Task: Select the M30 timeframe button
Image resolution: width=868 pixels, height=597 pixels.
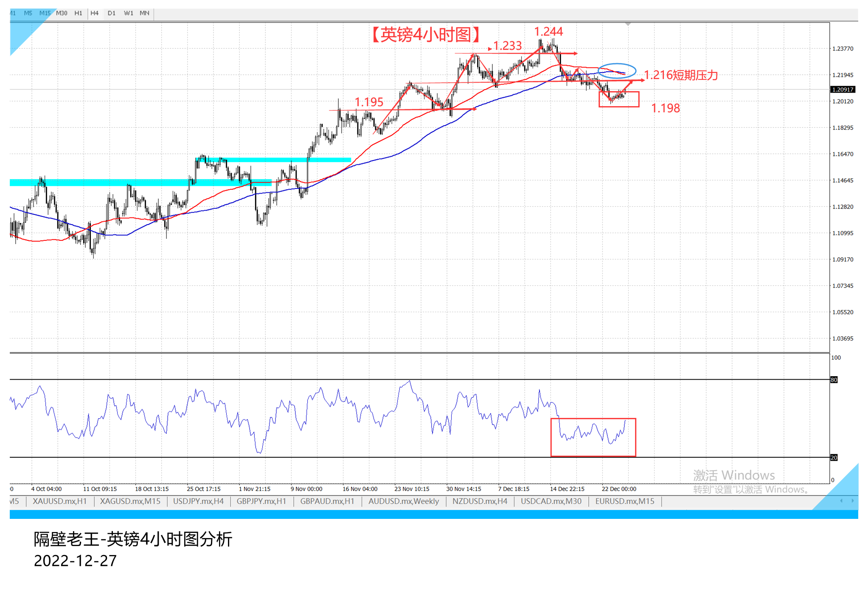Action: [x=62, y=13]
